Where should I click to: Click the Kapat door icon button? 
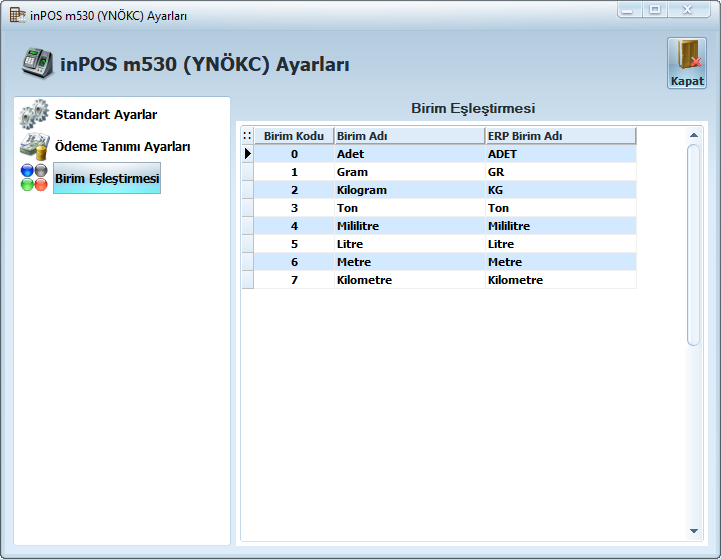point(687,63)
